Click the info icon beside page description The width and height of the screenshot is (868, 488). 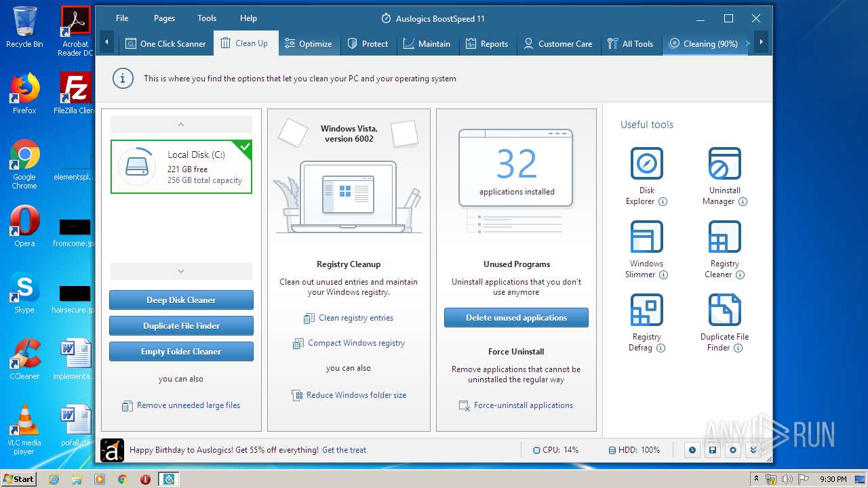[x=122, y=79]
